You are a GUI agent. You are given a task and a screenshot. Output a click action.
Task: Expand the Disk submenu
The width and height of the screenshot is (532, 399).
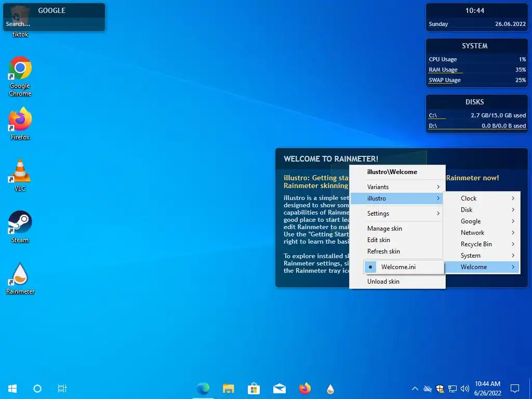coord(482,210)
